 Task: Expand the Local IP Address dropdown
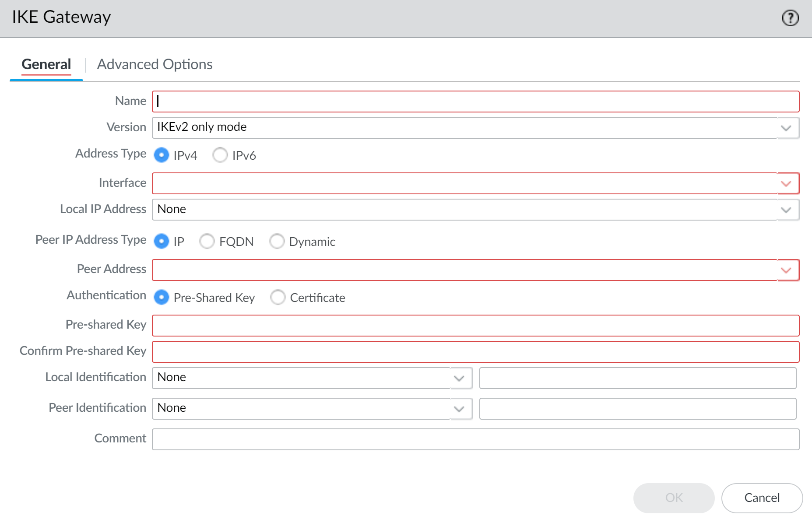tap(786, 210)
